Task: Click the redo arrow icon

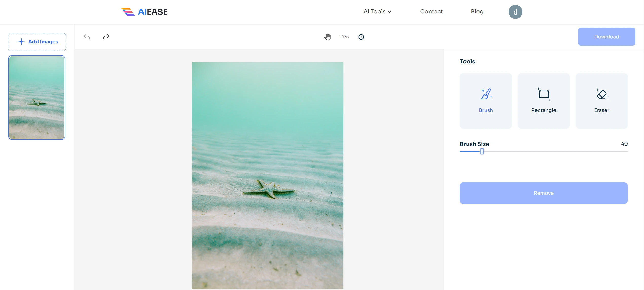Action: coord(106,37)
